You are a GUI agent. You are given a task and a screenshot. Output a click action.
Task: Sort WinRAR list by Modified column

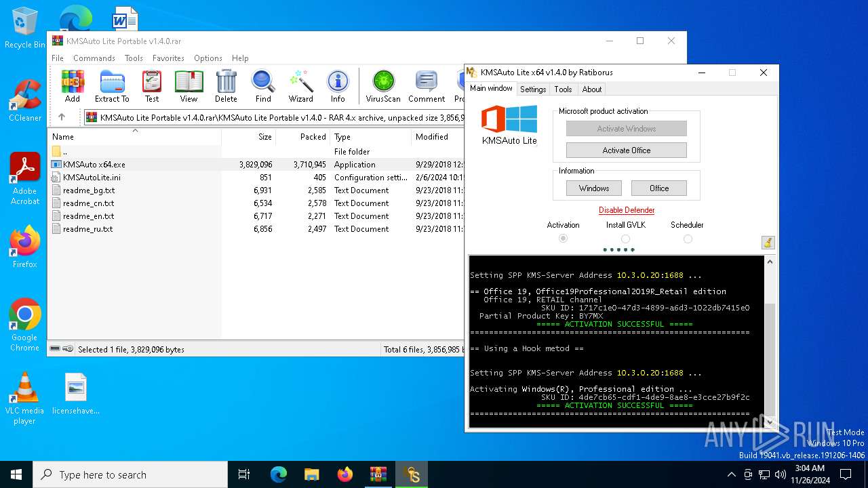coord(437,136)
